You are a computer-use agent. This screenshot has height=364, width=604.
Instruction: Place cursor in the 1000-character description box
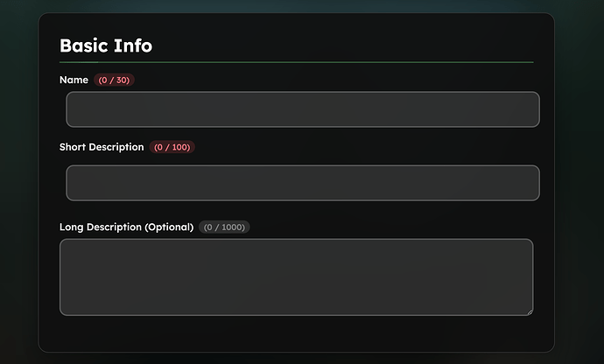[296, 276]
